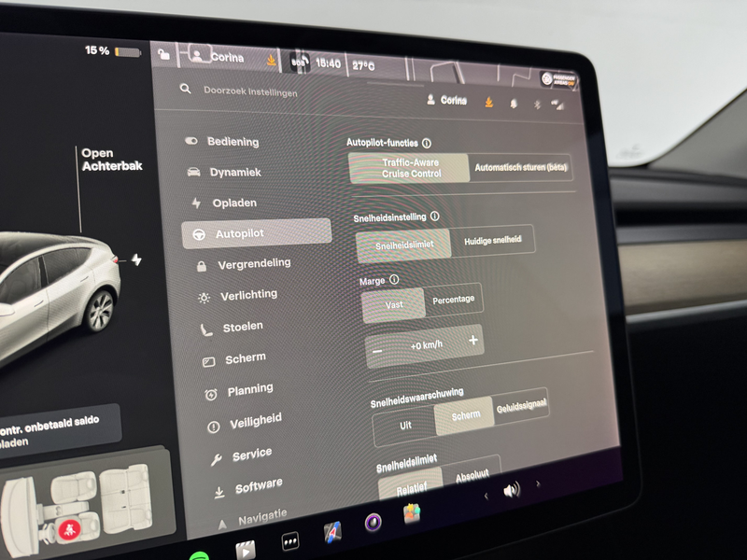This screenshot has height=560, width=747.
Task: Tap the lock icon in top status bar
Action: pyautogui.click(x=164, y=54)
